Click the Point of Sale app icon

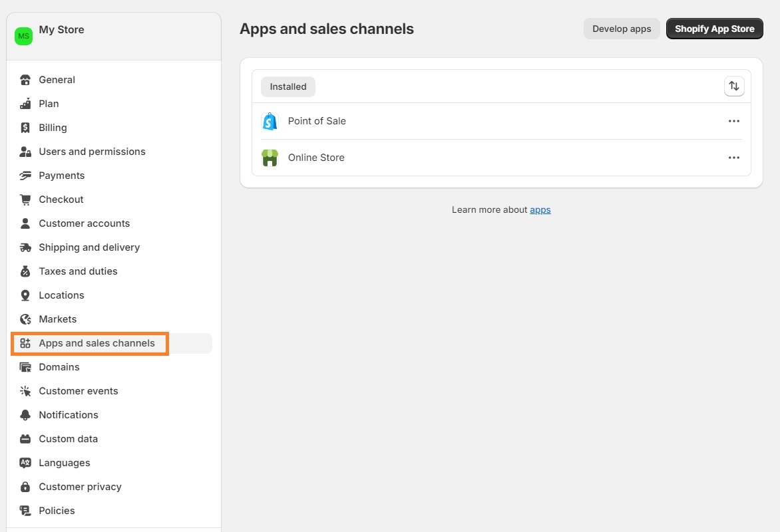(270, 121)
